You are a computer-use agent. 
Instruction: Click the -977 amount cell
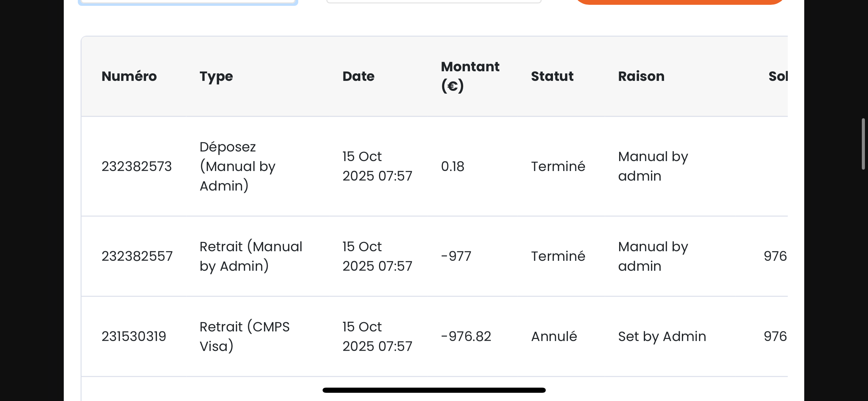click(x=456, y=256)
